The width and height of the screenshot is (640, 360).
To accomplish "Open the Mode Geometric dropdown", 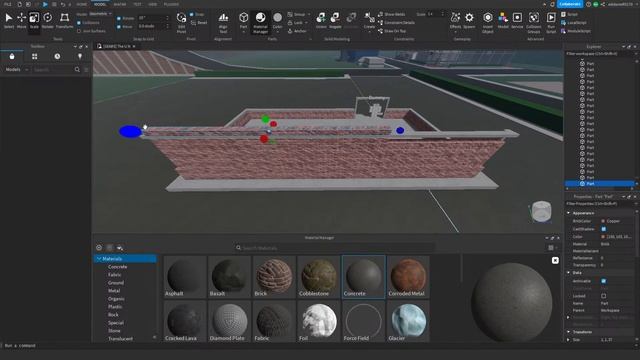I will point(100,14).
